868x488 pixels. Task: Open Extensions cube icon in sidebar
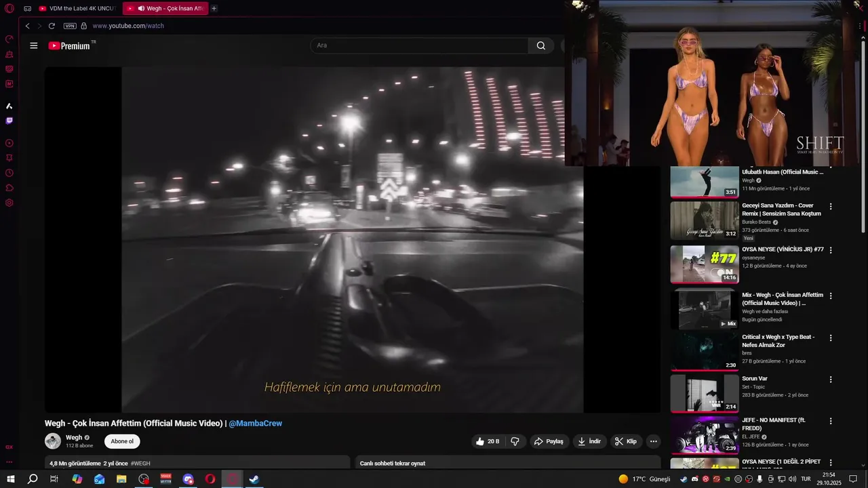(x=9, y=188)
